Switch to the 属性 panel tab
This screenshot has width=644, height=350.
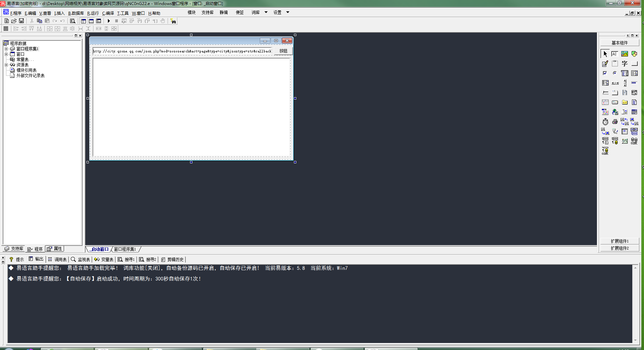[x=54, y=249]
